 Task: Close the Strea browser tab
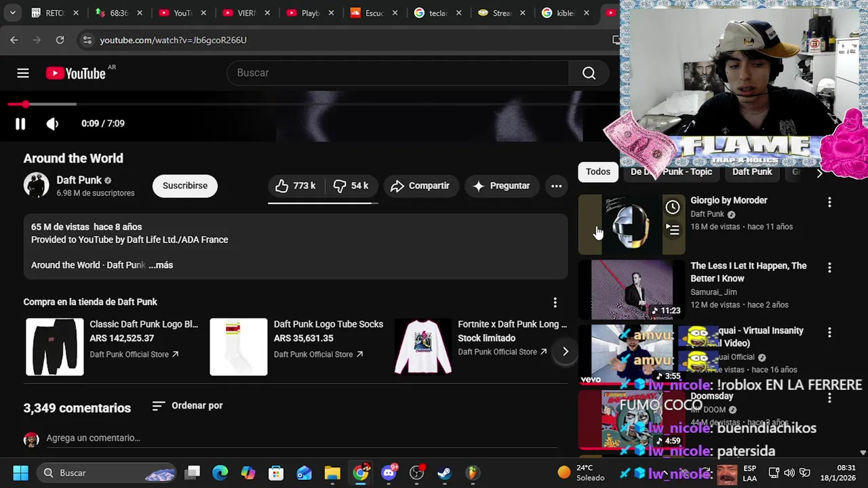click(523, 13)
